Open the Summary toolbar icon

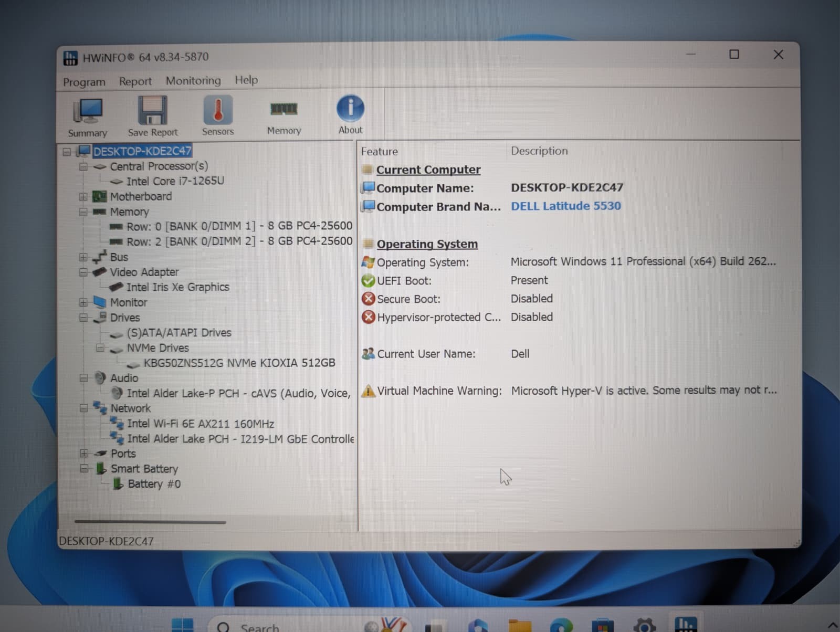pyautogui.click(x=88, y=118)
